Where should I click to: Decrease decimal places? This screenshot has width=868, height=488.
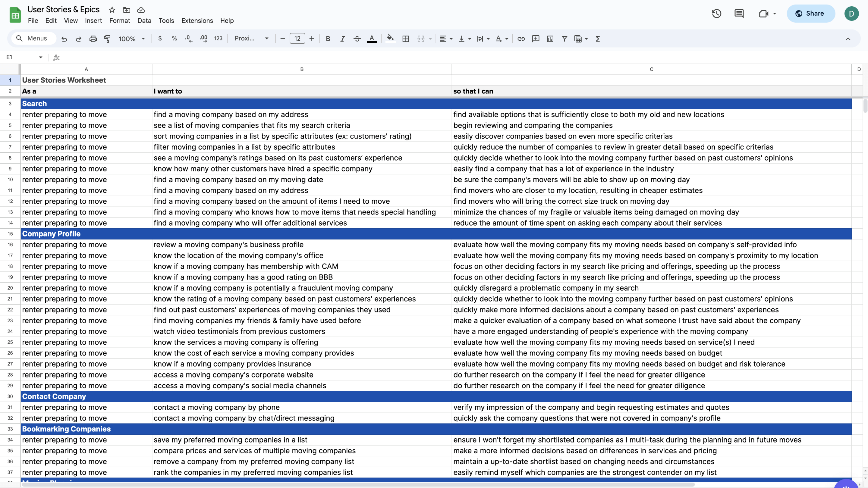point(189,39)
